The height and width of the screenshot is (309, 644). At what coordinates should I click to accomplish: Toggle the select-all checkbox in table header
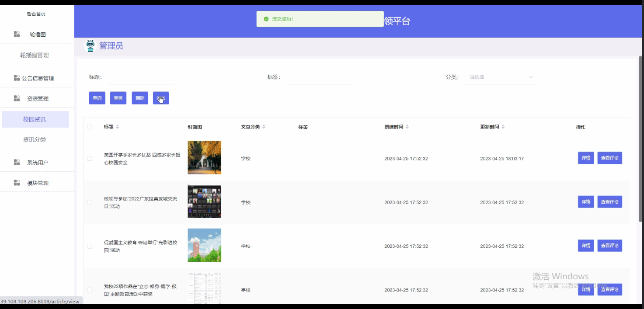point(89,126)
